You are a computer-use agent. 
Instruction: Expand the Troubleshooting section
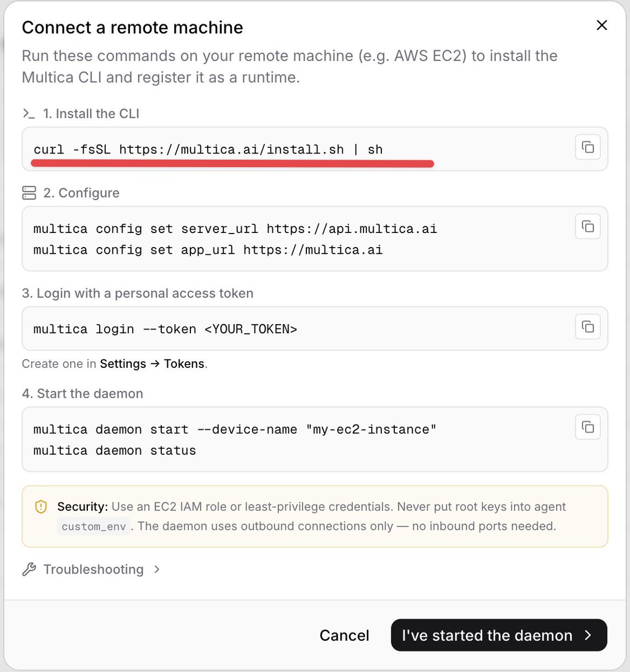click(x=91, y=570)
